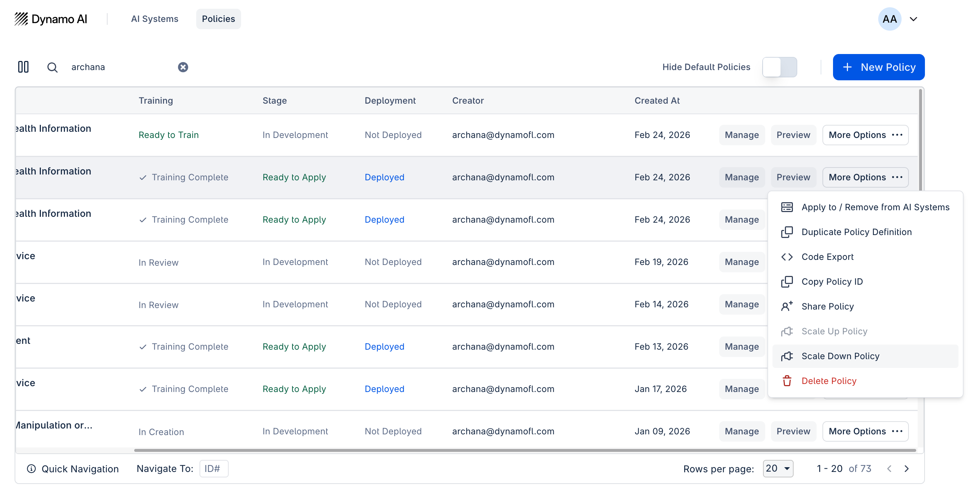The width and height of the screenshot is (980, 488).
Task: Open More Options for the Jan 09 policy
Action: point(865,431)
